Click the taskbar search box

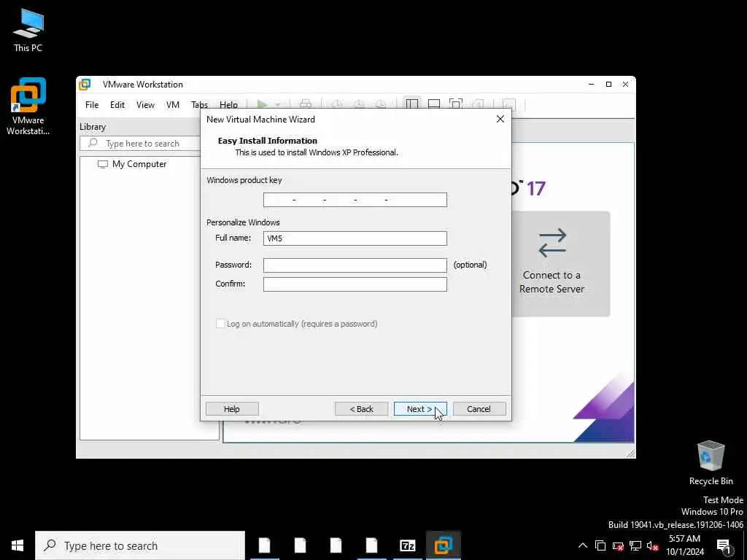tap(140, 545)
